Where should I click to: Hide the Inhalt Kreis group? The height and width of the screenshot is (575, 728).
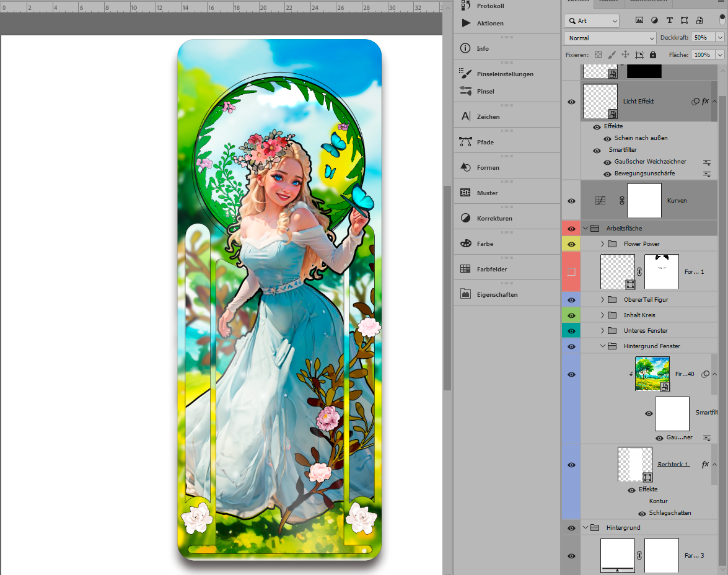click(x=571, y=315)
